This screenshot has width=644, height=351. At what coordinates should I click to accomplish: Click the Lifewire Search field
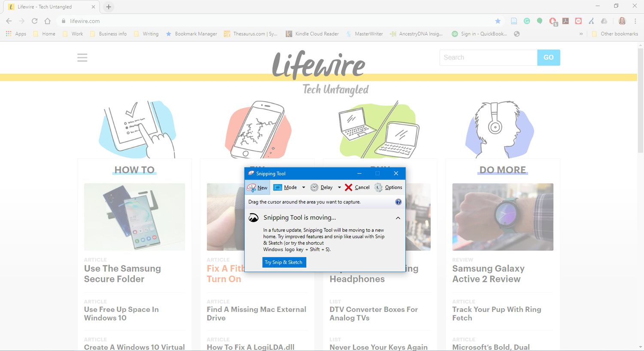click(x=488, y=58)
